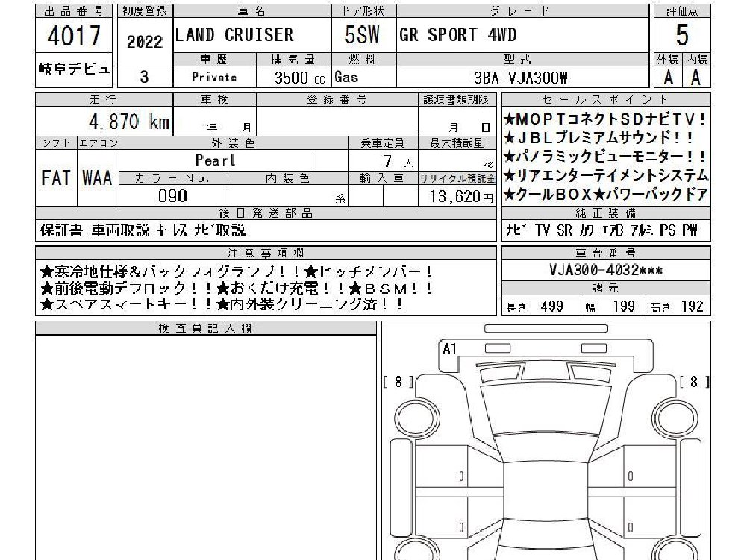Click the inspector notes empty box

(205, 447)
